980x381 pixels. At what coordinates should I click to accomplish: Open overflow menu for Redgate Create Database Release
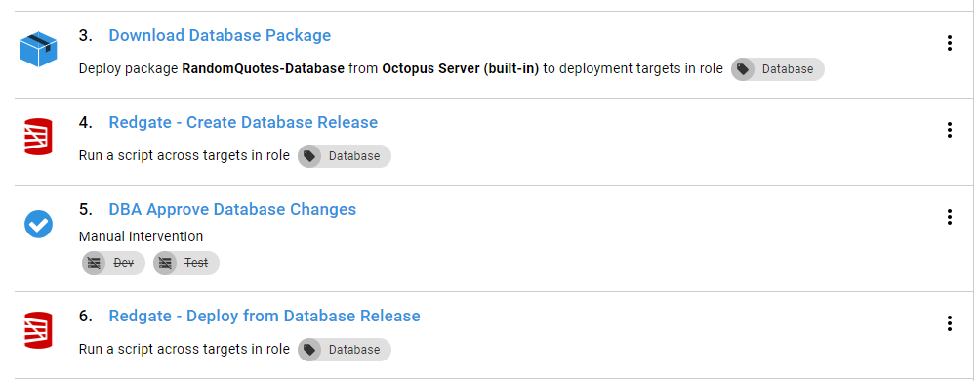950,130
